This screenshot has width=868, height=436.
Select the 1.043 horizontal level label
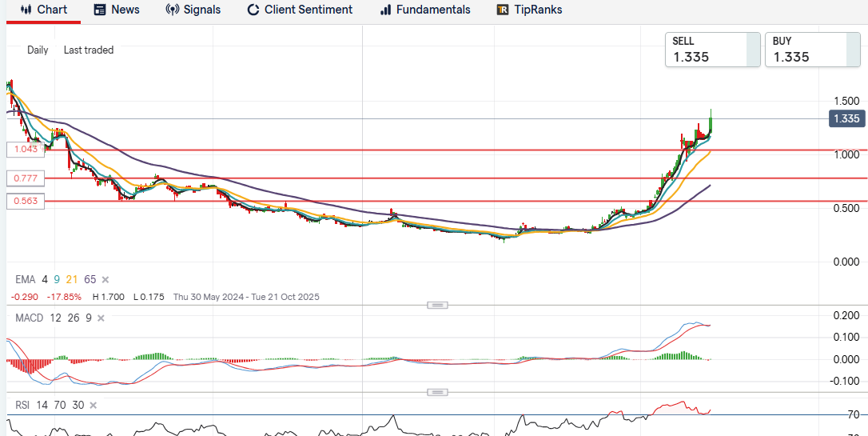[x=25, y=150]
